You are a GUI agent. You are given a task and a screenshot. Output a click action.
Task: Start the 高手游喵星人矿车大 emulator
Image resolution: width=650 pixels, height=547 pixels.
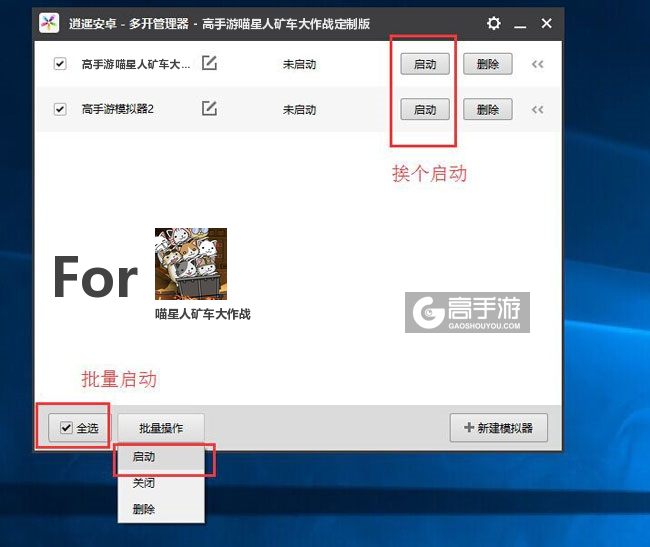pyautogui.click(x=425, y=64)
